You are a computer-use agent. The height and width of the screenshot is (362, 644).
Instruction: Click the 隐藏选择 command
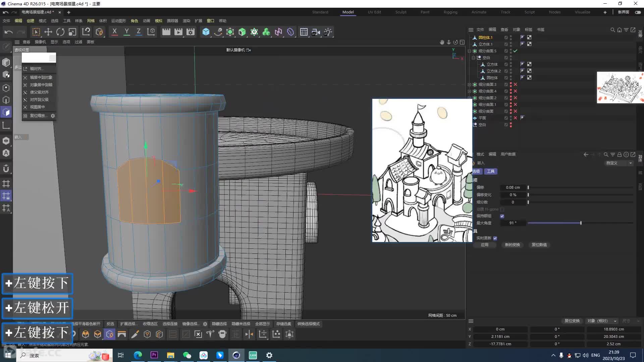pyautogui.click(x=219, y=324)
